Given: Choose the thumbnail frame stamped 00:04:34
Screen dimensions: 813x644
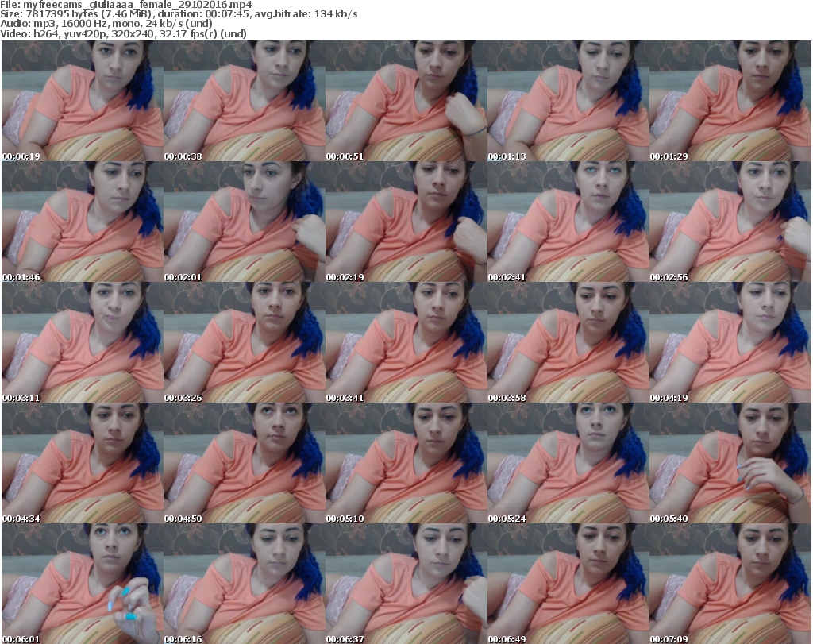Looking at the screenshot, I should pos(83,463).
